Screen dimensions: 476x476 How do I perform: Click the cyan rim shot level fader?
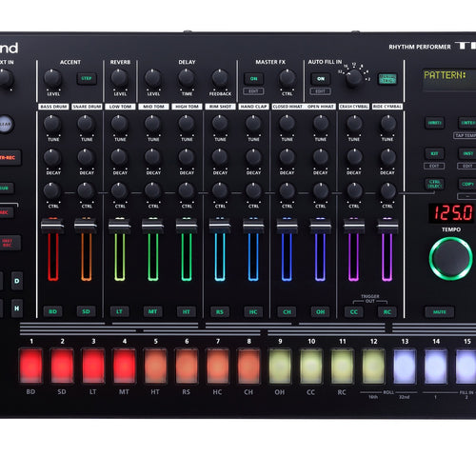pyautogui.click(x=220, y=226)
